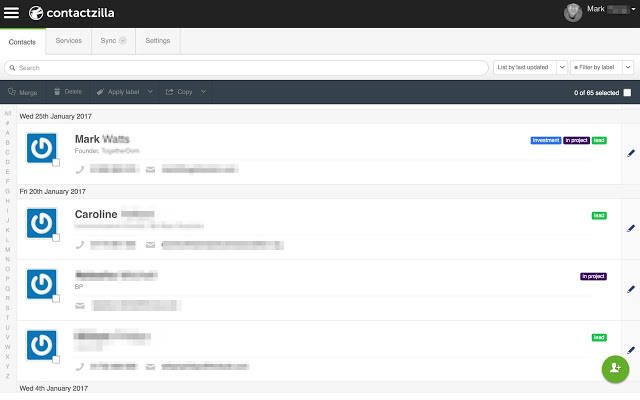This screenshot has height=400, width=640.
Task: Click the green add contact button
Action: [x=615, y=368]
